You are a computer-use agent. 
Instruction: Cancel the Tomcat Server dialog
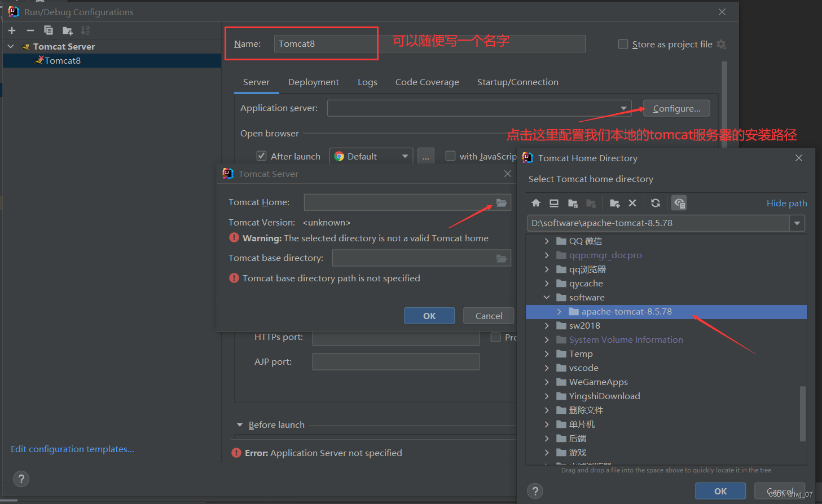tap(489, 316)
